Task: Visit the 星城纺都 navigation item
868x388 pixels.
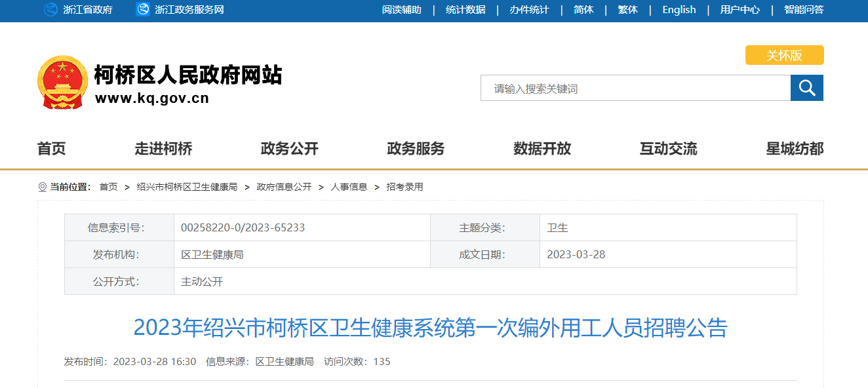Action: point(795,149)
